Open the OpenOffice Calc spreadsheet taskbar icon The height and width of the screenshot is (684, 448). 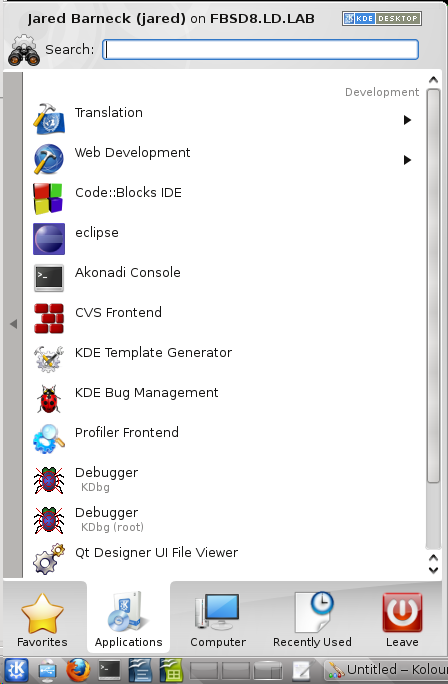[171, 670]
